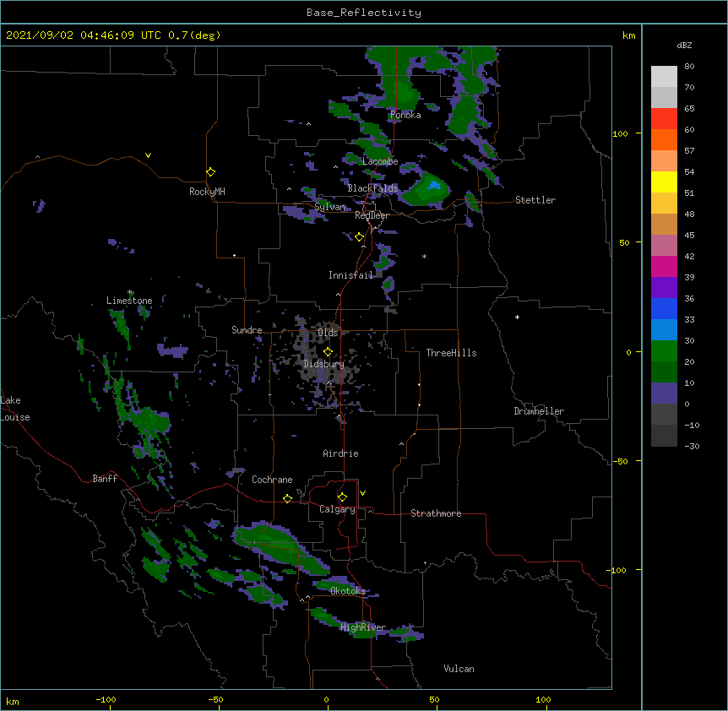Click the yellow diamond marker above RockyMH
728x711 pixels.
[x=210, y=172]
